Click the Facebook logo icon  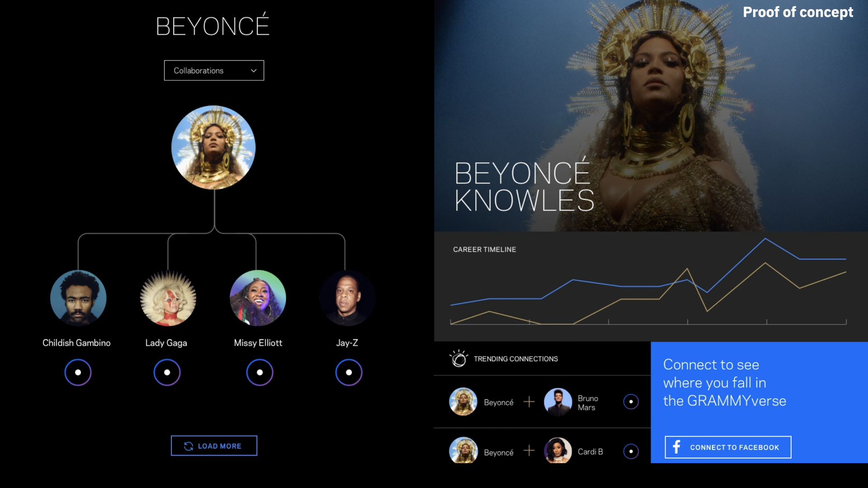coord(676,447)
